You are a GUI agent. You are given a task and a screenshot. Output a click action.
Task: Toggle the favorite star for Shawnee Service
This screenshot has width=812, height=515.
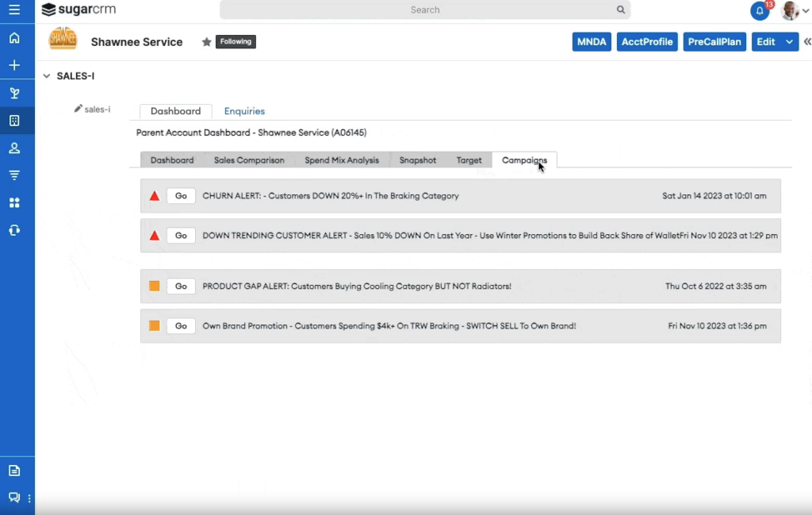pyautogui.click(x=206, y=42)
